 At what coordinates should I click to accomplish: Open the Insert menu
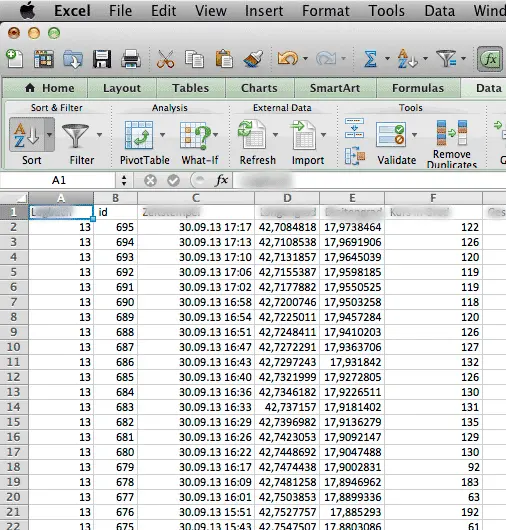pyautogui.click(x=264, y=11)
